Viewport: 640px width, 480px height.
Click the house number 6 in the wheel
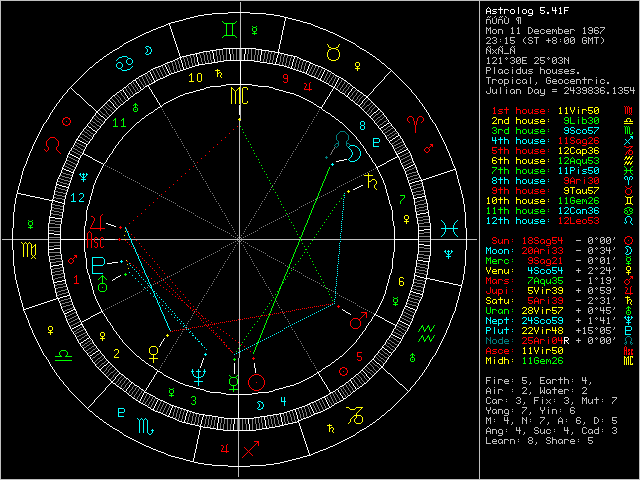coord(402,282)
